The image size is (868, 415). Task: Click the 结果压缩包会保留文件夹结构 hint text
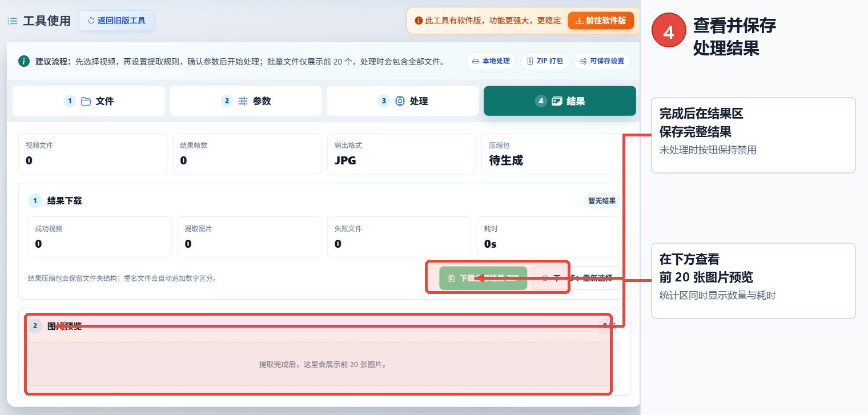coord(122,279)
